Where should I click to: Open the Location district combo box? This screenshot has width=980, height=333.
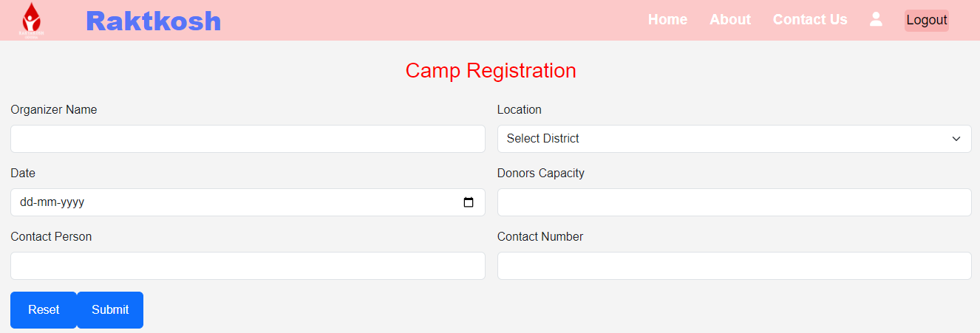[734, 139]
